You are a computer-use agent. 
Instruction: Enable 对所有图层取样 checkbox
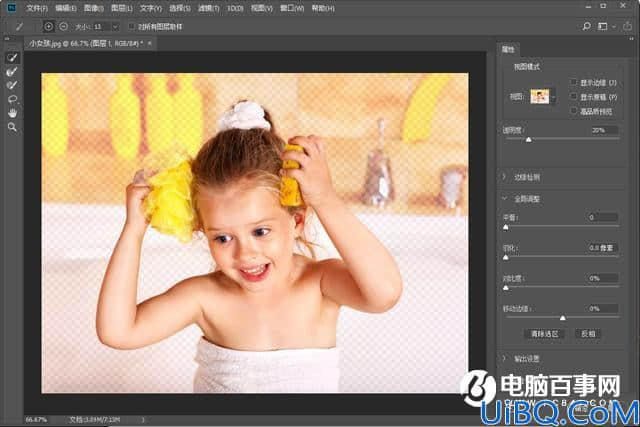pyautogui.click(x=131, y=27)
